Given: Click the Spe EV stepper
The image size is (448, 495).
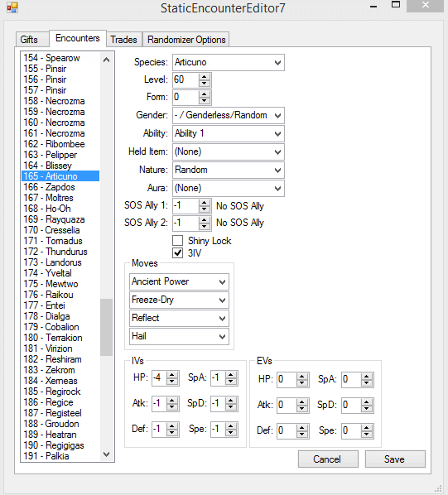Looking at the screenshot, I should 367,431.
